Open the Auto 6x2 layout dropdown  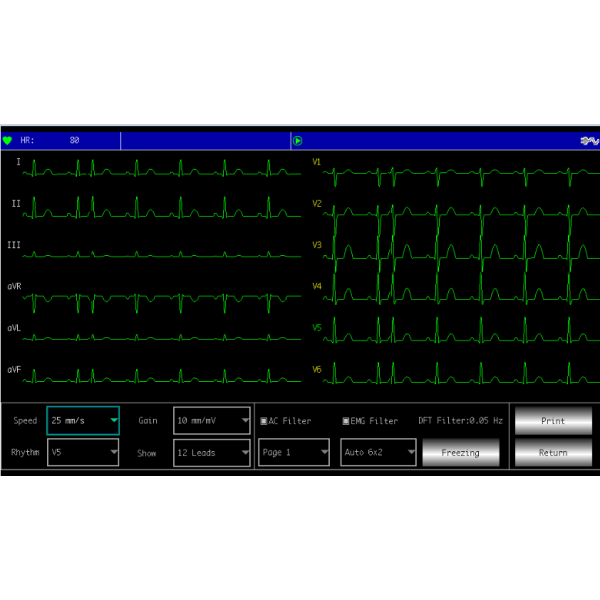378,452
